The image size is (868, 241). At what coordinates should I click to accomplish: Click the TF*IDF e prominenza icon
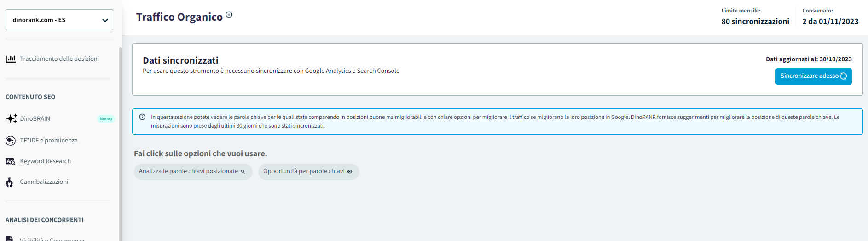[x=11, y=141]
